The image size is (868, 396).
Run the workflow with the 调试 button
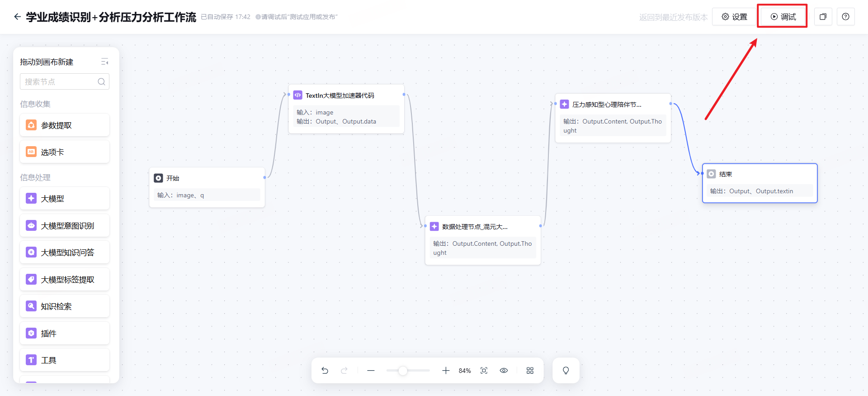click(783, 17)
